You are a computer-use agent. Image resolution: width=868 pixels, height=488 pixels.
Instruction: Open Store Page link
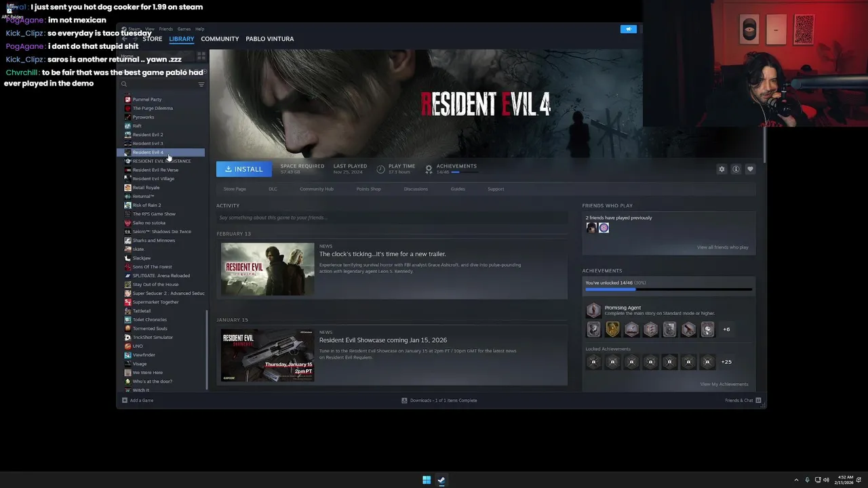tap(235, 189)
